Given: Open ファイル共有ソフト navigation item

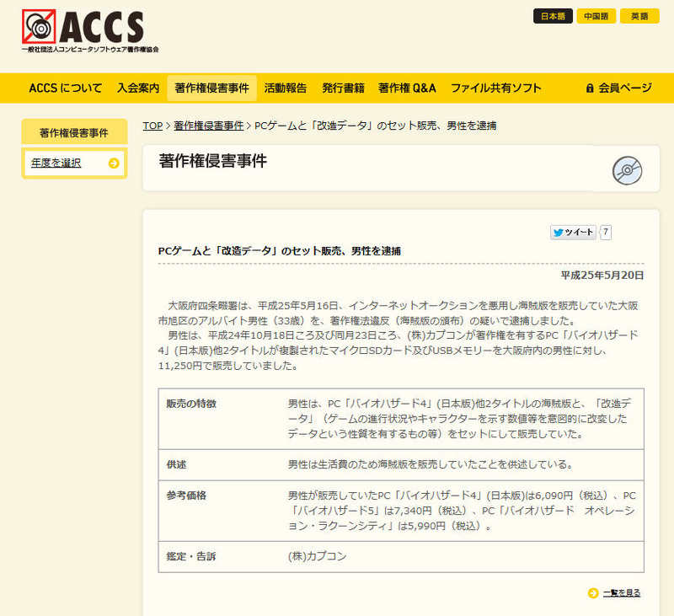Looking at the screenshot, I should [x=495, y=88].
